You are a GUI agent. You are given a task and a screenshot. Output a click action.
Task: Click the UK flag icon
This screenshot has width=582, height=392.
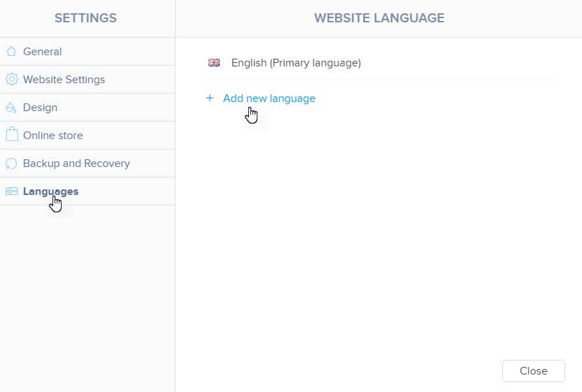coord(214,63)
